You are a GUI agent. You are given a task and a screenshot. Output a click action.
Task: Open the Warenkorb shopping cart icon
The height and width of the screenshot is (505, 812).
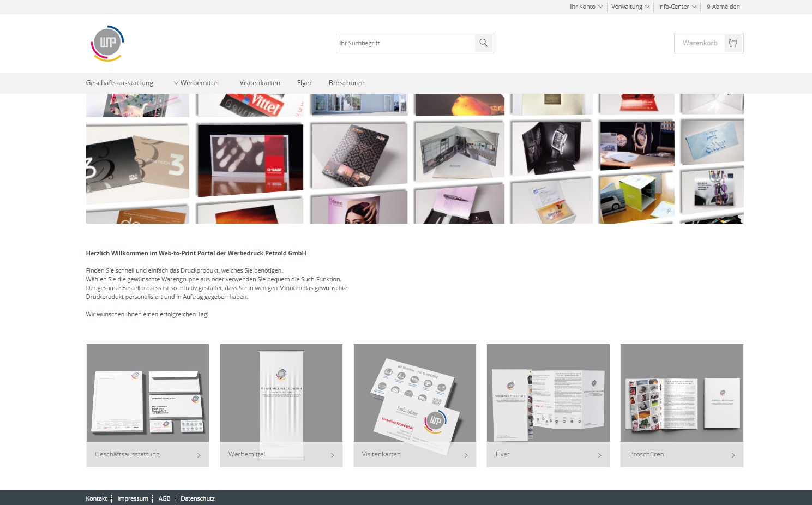coord(733,43)
